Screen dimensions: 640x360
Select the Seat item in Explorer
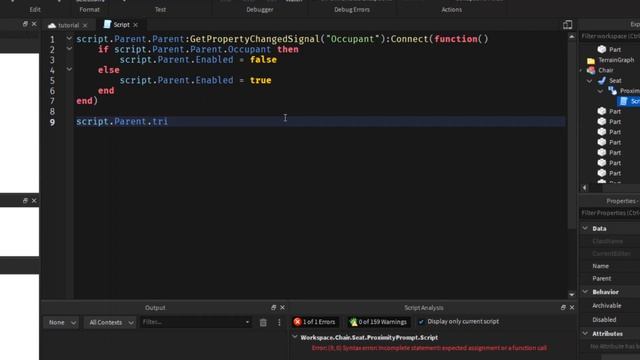615,80
